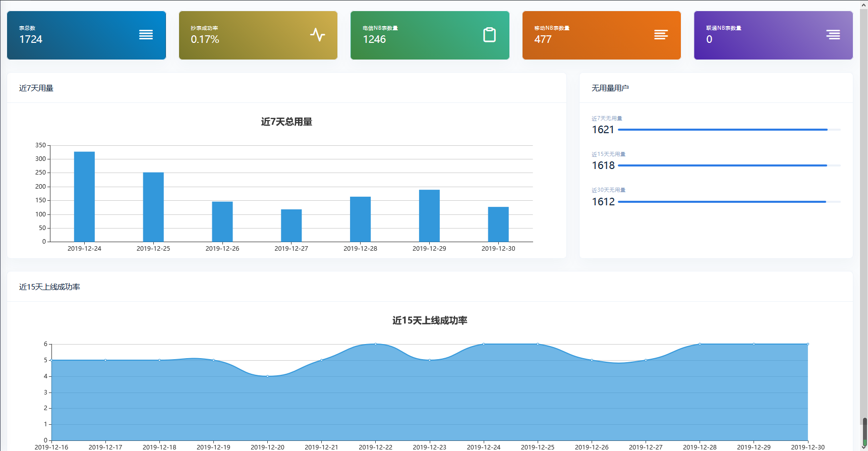Click the 2019-12-29 bar in 近7天总用量
The width and height of the screenshot is (868, 451).
[x=429, y=215]
